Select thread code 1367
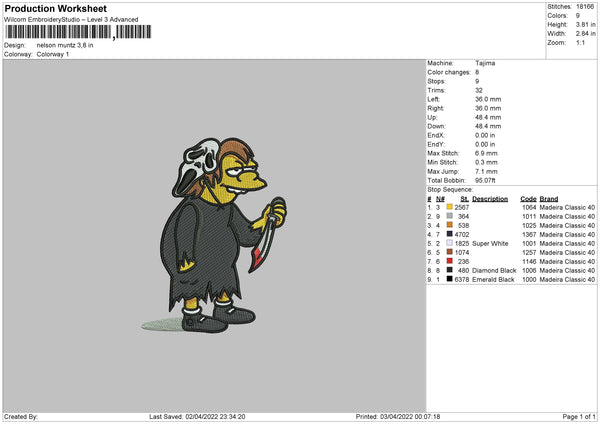The width and height of the screenshot is (600, 424). [529, 235]
